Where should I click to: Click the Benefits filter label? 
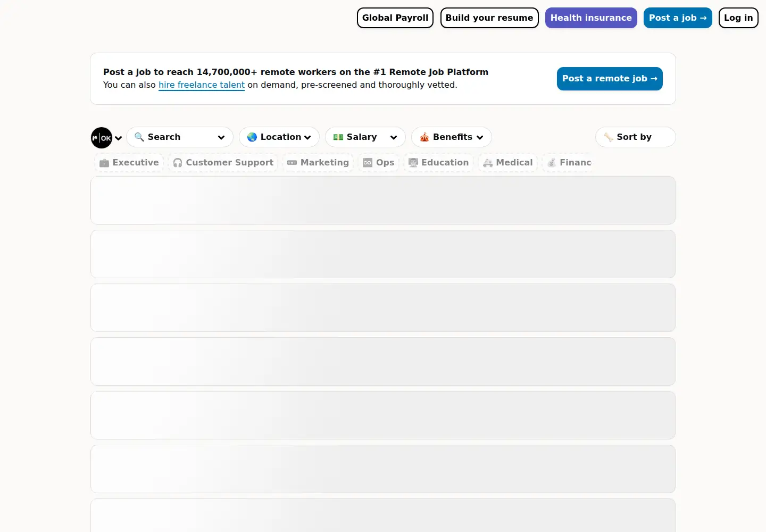[x=453, y=137]
